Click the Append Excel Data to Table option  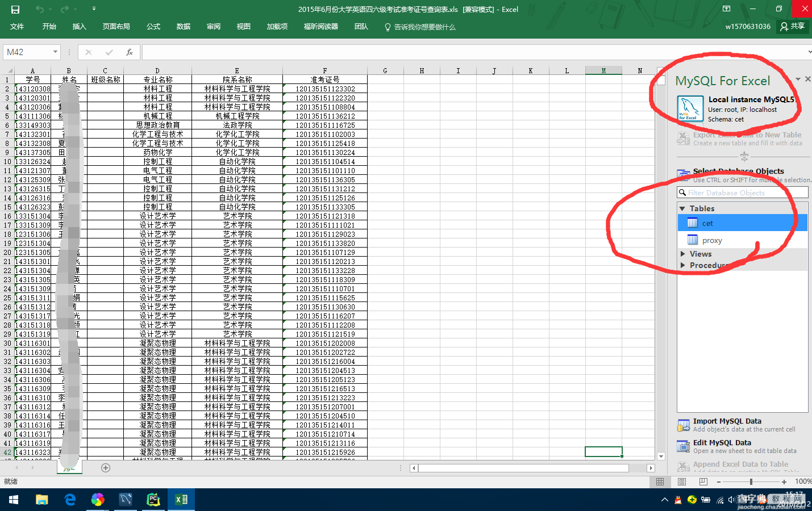tap(739, 466)
